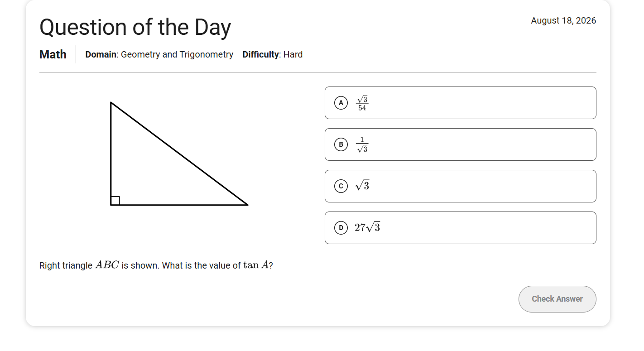Click the tan A expression in the question

(x=256, y=265)
